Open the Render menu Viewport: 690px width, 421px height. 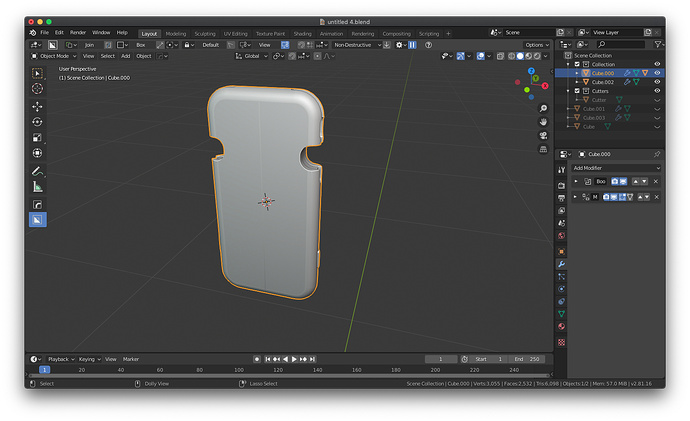click(78, 33)
